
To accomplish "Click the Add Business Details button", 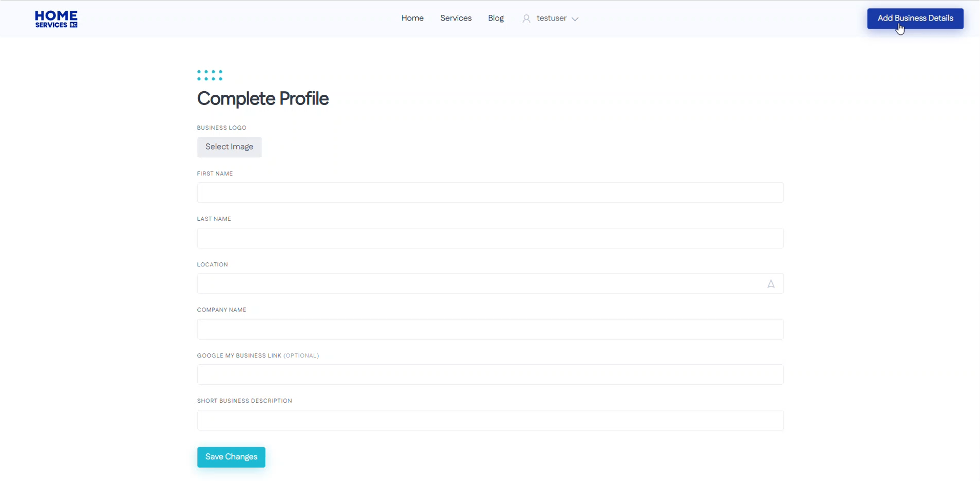I will click(915, 18).
